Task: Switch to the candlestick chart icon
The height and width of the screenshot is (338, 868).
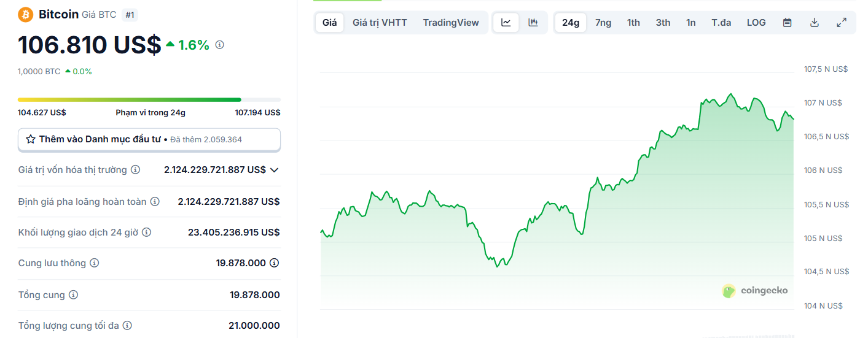Action: click(533, 23)
